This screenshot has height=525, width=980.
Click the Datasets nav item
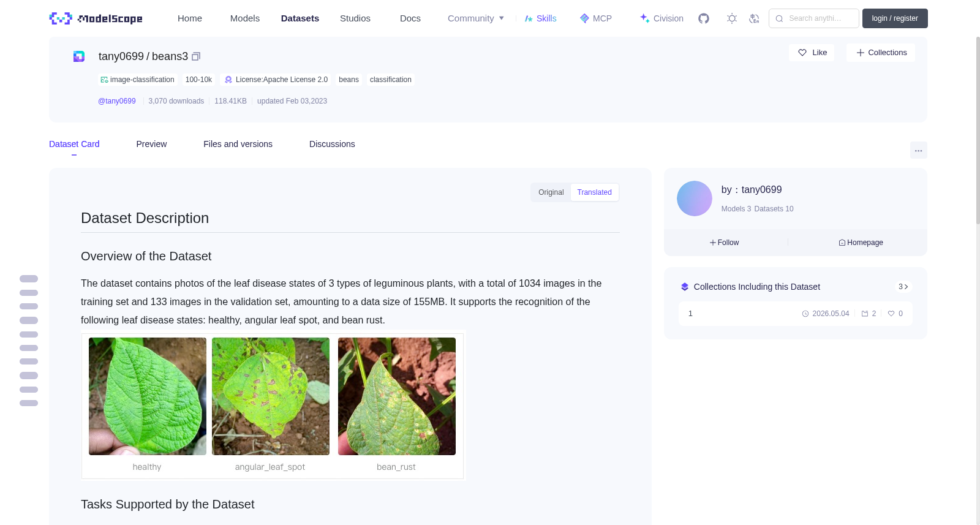(300, 18)
